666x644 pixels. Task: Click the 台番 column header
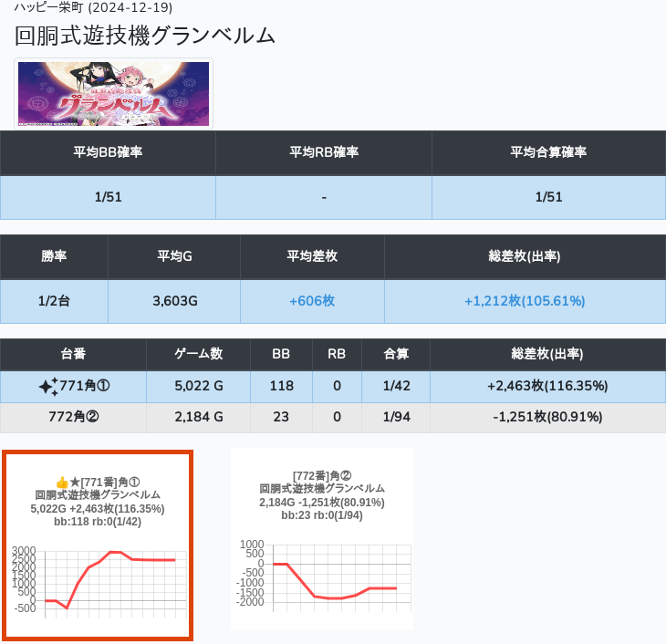74,354
